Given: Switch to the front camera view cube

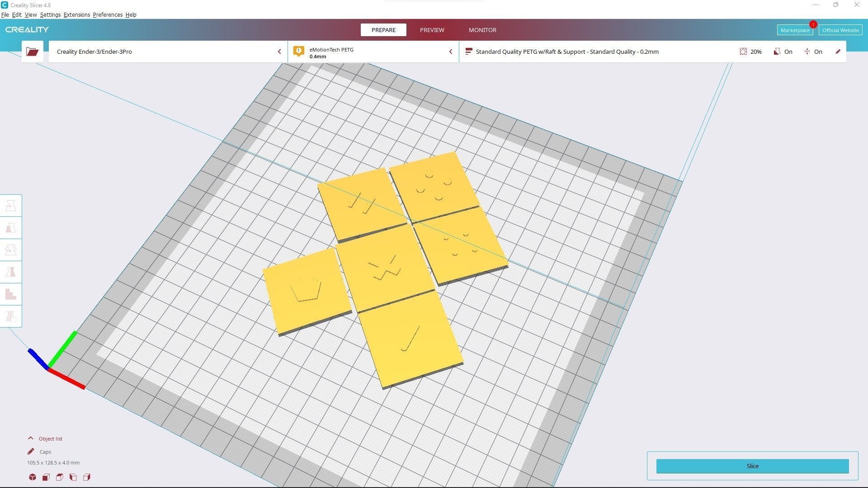Looking at the screenshot, I should click(46, 477).
